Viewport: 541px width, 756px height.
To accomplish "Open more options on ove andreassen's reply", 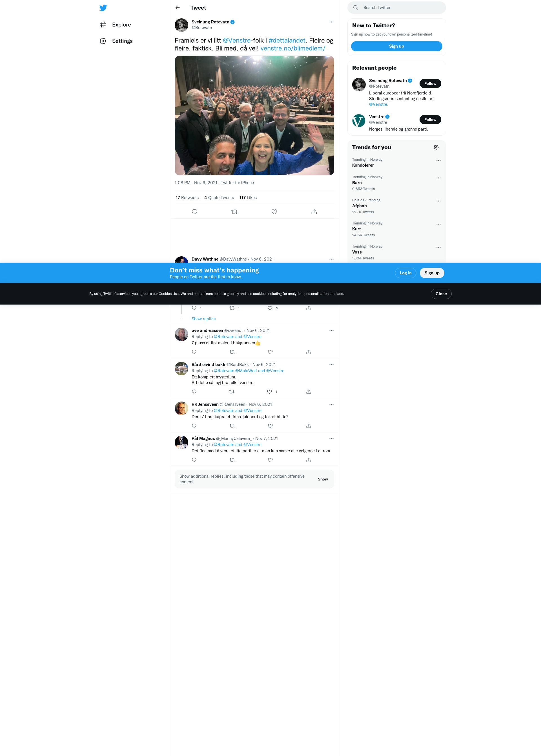I will pos(331,331).
